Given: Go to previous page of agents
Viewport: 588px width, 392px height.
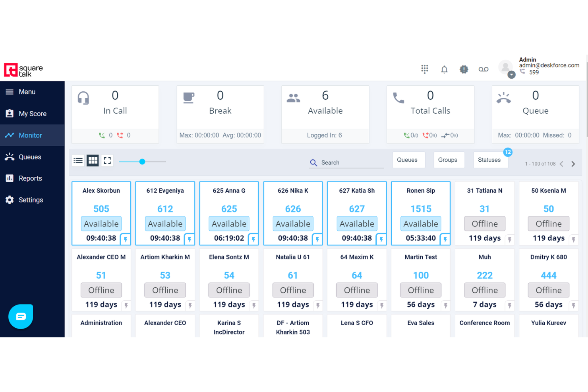Looking at the screenshot, I should coord(561,164).
